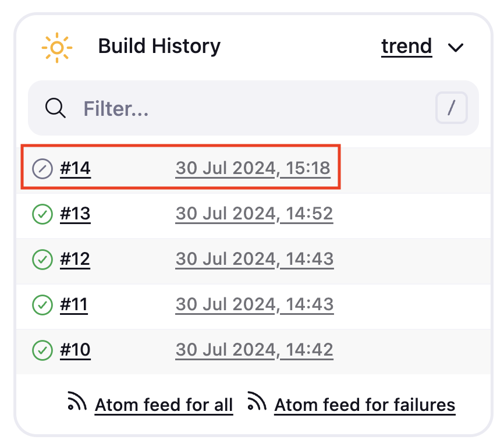Open the 30 Jul 2024, 14:52 timestamp link
This screenshot has width=504, height=447.
tap(254, 214)
